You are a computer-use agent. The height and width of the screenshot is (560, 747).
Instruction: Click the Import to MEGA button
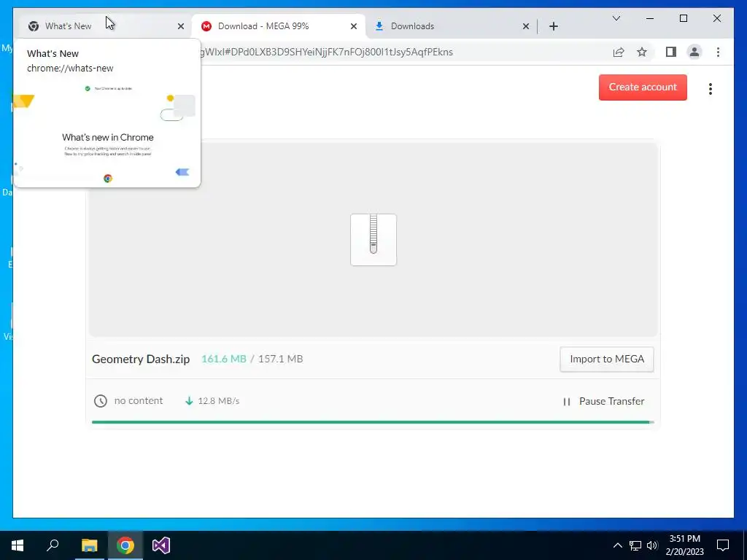[x=606, y=359]
